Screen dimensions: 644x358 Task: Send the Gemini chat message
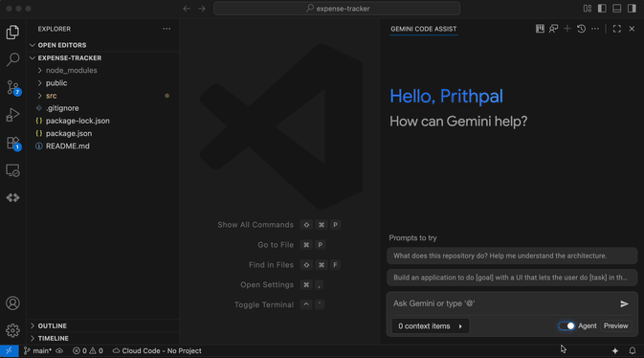click(624, 303)
